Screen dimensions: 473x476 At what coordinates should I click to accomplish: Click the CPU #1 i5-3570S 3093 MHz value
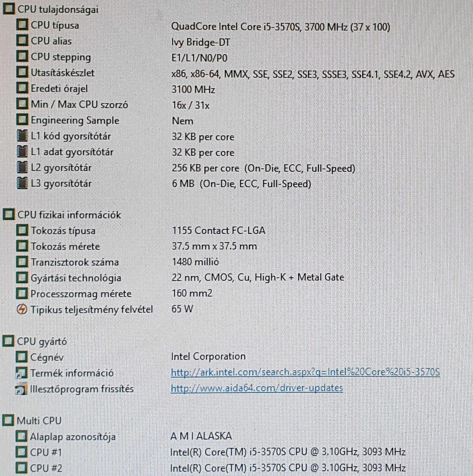point(288,452)
